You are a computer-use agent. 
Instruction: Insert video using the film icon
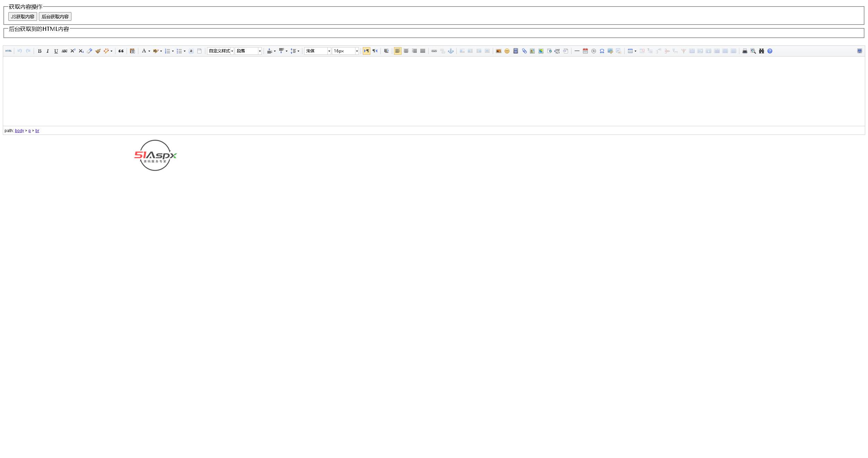point(515,51)
